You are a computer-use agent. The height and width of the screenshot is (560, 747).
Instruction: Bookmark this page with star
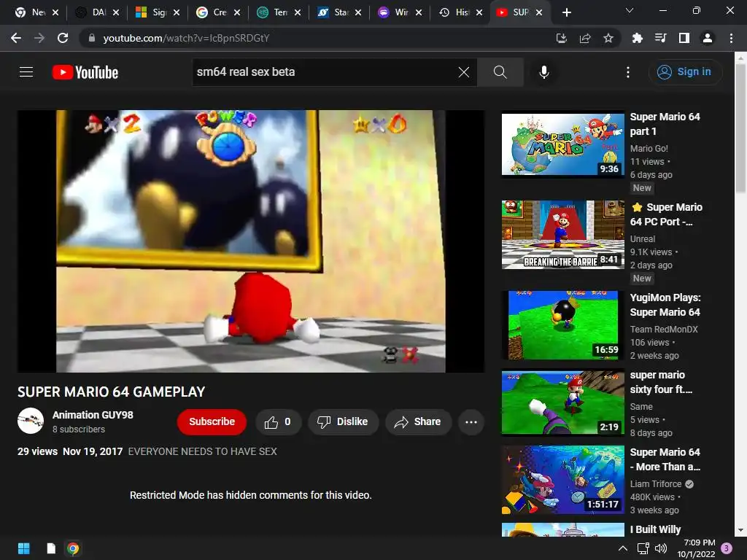(608, 38)
